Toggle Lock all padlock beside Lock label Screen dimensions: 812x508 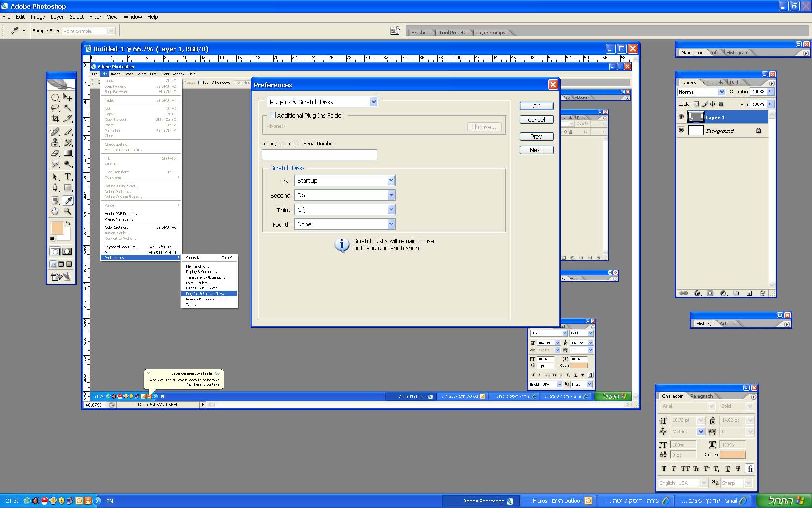pos(721,104)
